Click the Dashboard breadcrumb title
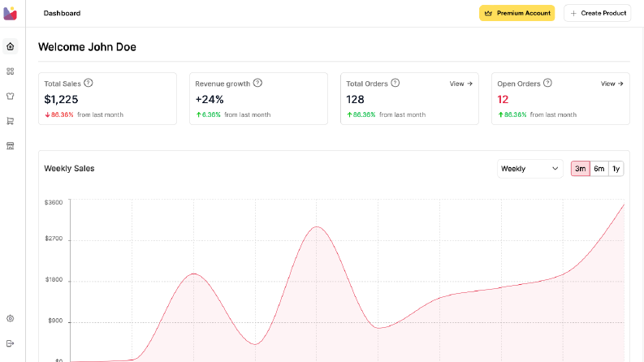644x362 pixels. tap(62, 13)
